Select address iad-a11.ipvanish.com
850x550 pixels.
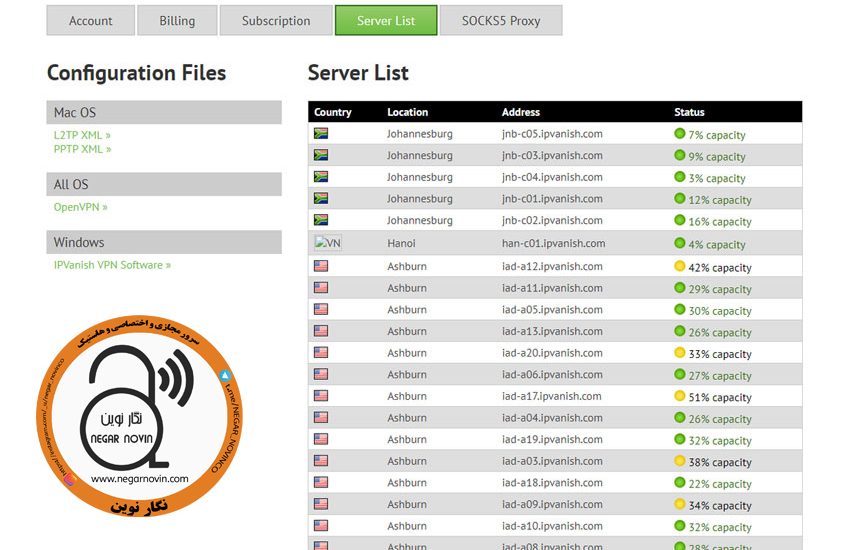[x=552, y=288]
